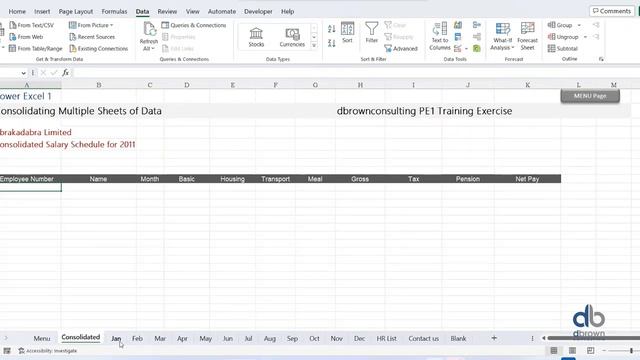This screenshot has height=360, width=640.
Task: Switch to the Review ribbon tab
Action: point(167,11)
